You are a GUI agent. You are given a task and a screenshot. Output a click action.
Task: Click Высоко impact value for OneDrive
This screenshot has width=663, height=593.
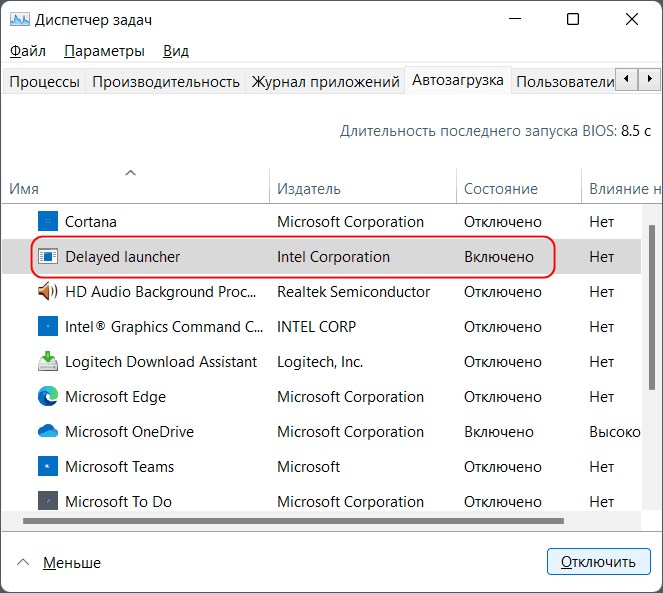615,432
